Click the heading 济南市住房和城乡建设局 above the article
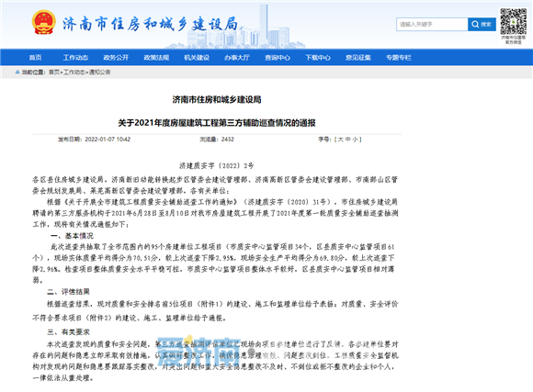This screenshot has height=392, width=533. [x=217, y=99]
